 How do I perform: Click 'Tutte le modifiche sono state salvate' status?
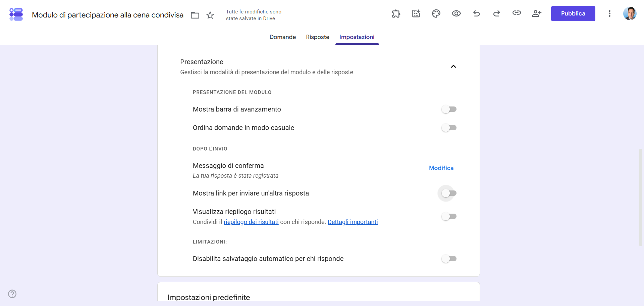pyautogui.click(x=254, y=15)
